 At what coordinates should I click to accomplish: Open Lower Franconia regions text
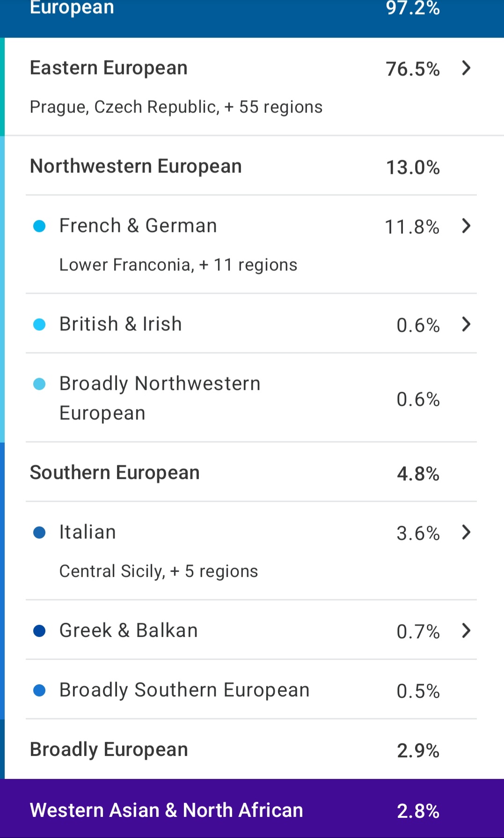[178, 265]
